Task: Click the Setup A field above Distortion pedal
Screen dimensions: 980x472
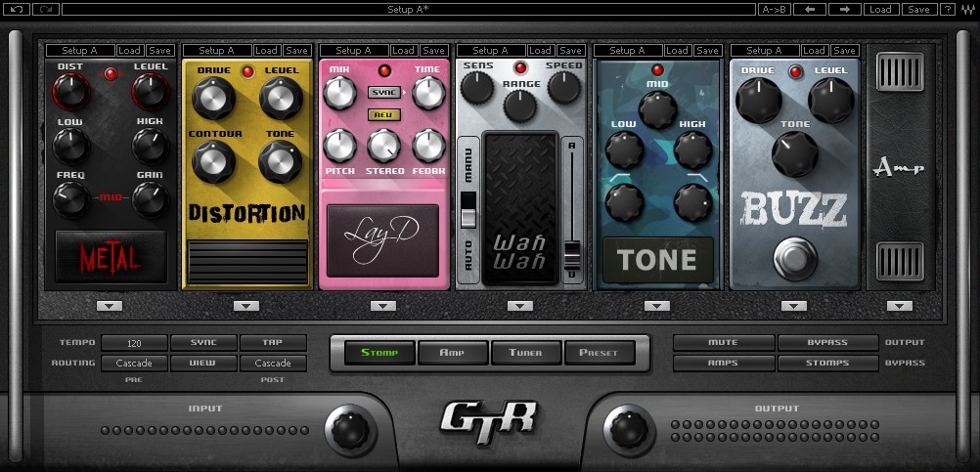Action: coord(217,51)
